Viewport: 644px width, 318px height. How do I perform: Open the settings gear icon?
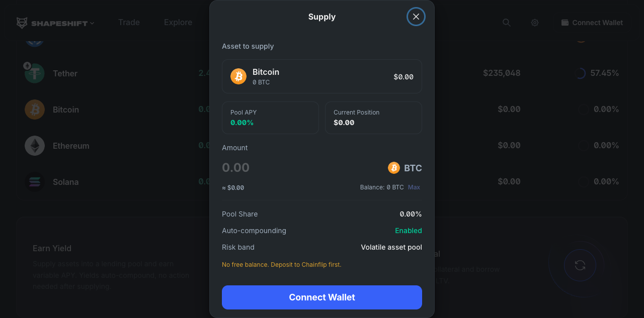pos(534,23)
